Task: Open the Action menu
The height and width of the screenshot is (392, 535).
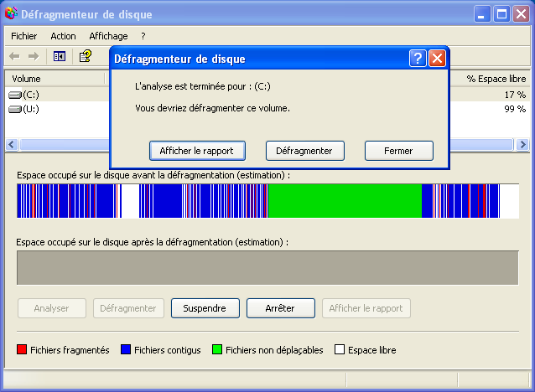Action: (x=63, y=36)
